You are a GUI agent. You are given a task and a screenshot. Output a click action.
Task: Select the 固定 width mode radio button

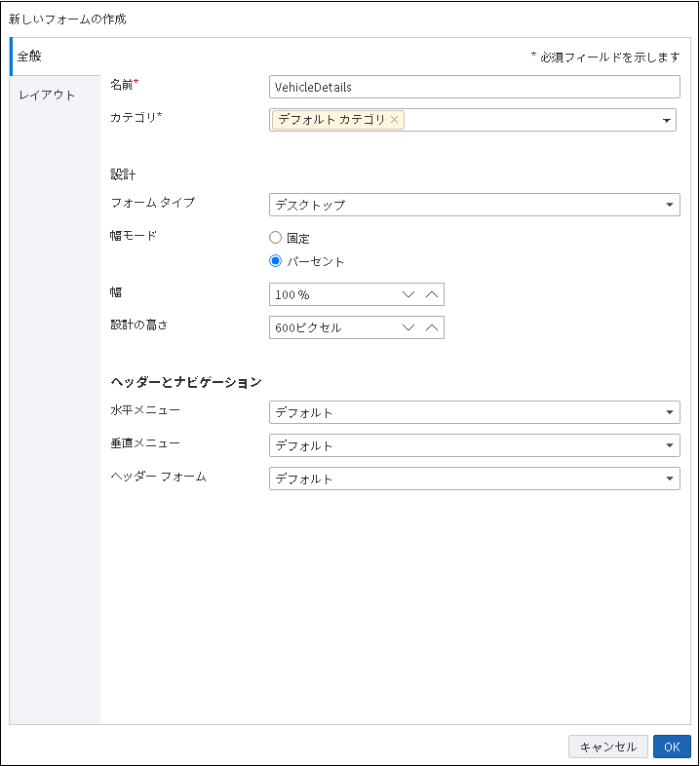pos(276,238)
